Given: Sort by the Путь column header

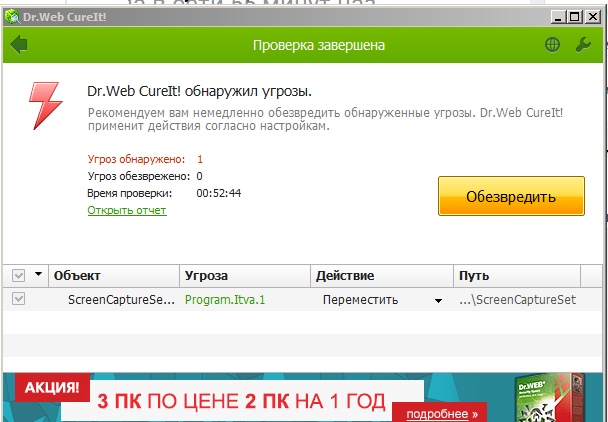Looking at the screenshot, I should [517, 276].
